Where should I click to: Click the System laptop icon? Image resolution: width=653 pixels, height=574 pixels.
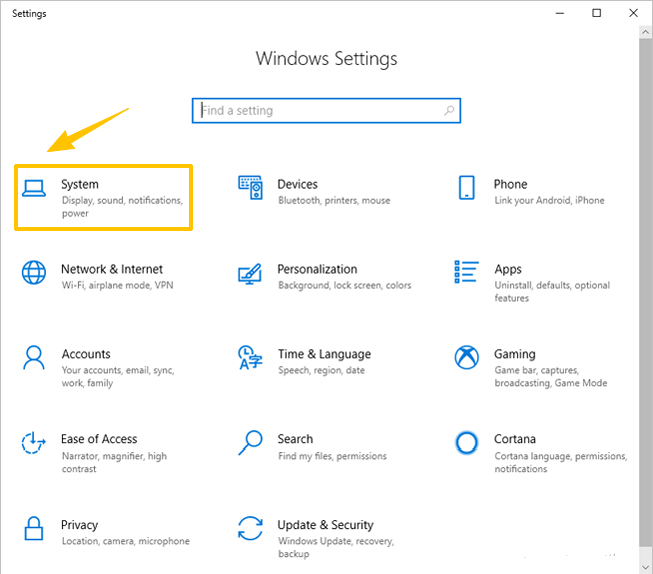(x=35, y=187)
